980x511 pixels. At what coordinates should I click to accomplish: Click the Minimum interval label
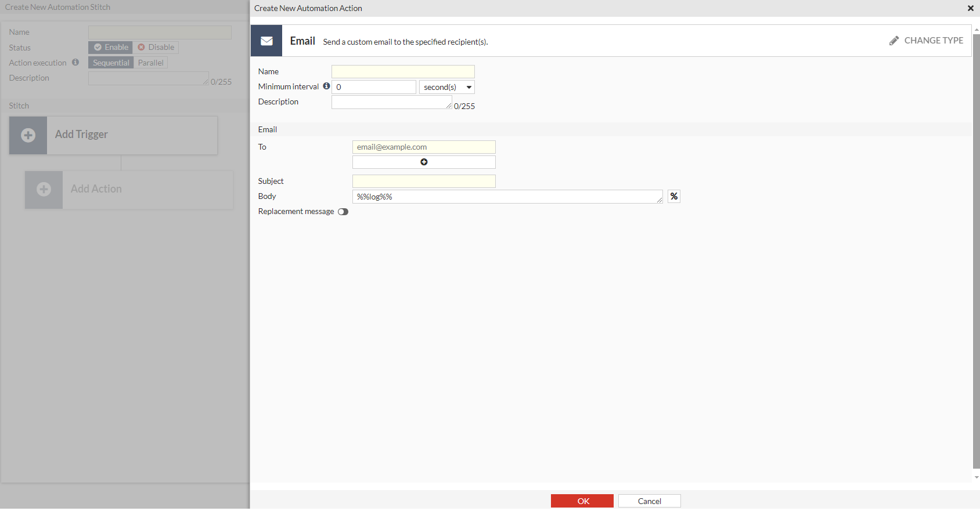289,86
